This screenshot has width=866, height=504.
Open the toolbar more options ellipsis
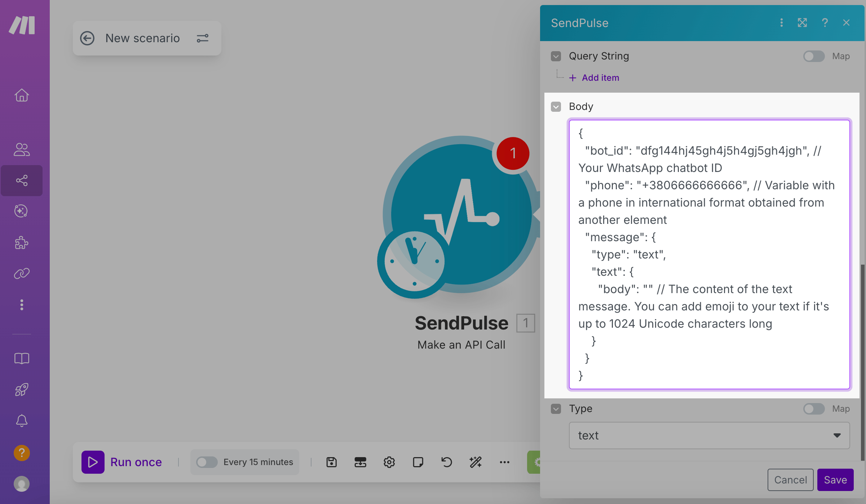point(504,462)
